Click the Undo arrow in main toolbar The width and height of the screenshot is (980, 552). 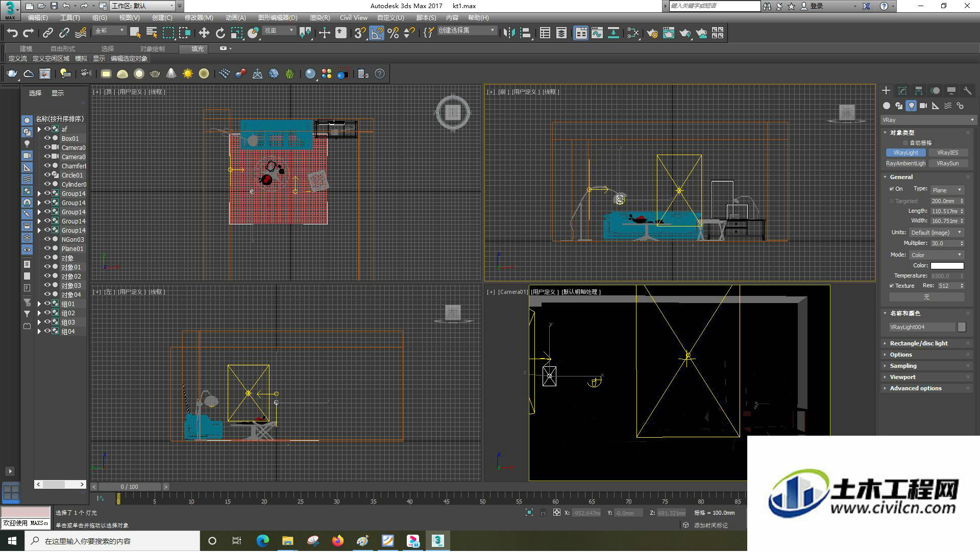pyautogui.click(x=12, y=33)
